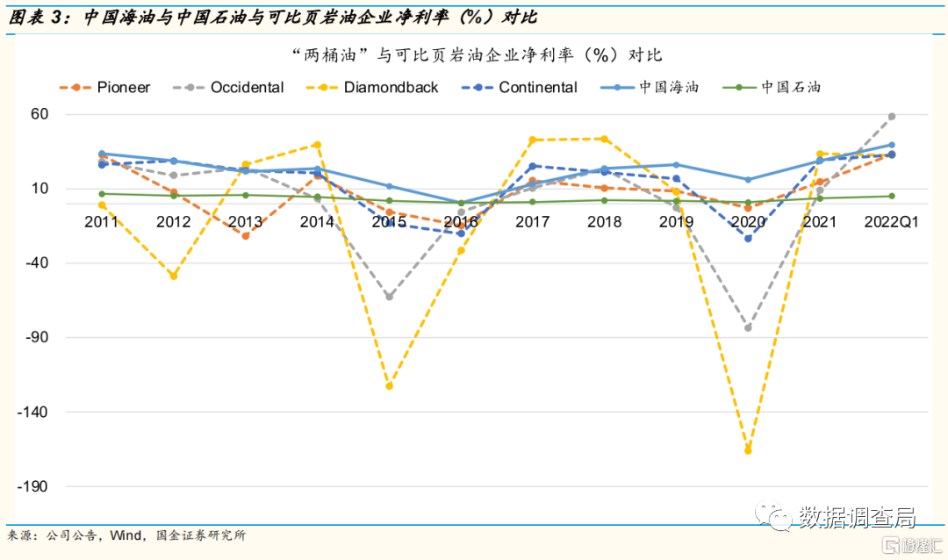Click Continental's 2020 data point
948x560 pixels.
click(x=748, y=238)
